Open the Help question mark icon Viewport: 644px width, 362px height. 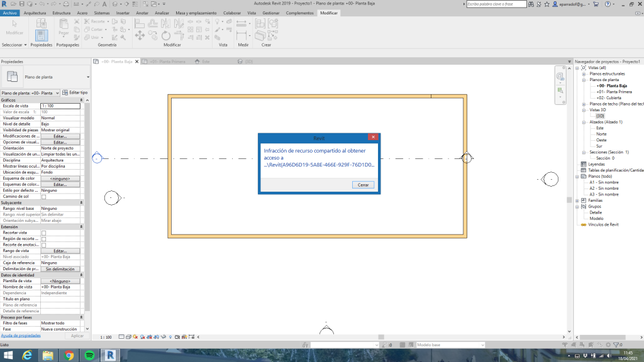pos(608,4)
